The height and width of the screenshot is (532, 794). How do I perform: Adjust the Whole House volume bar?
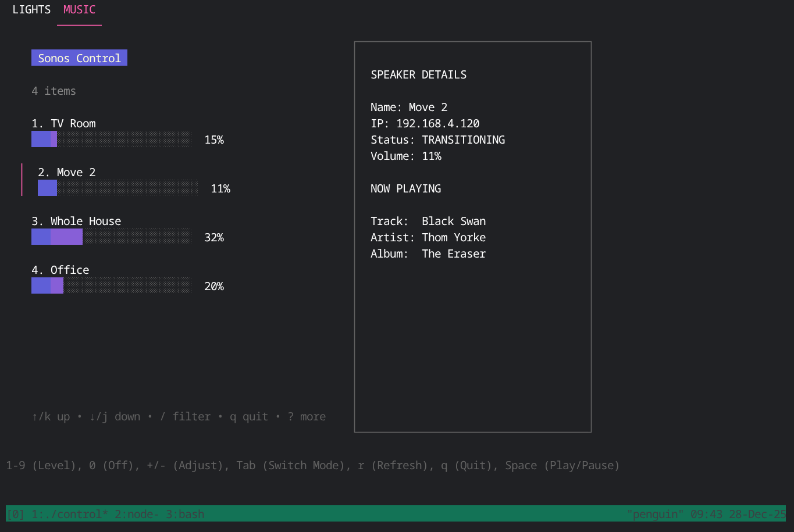(111, 237)
